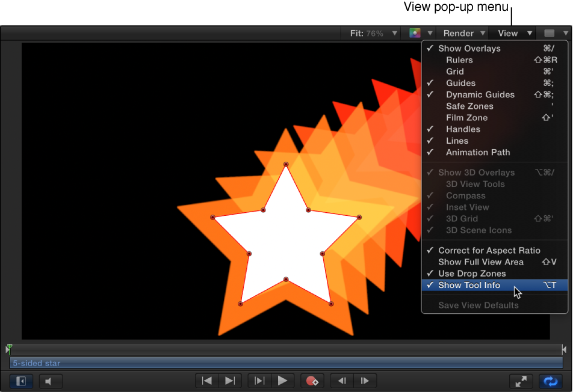Click the Play from Start icon
This screenshot has height=392, width=573.
[259, 381]
